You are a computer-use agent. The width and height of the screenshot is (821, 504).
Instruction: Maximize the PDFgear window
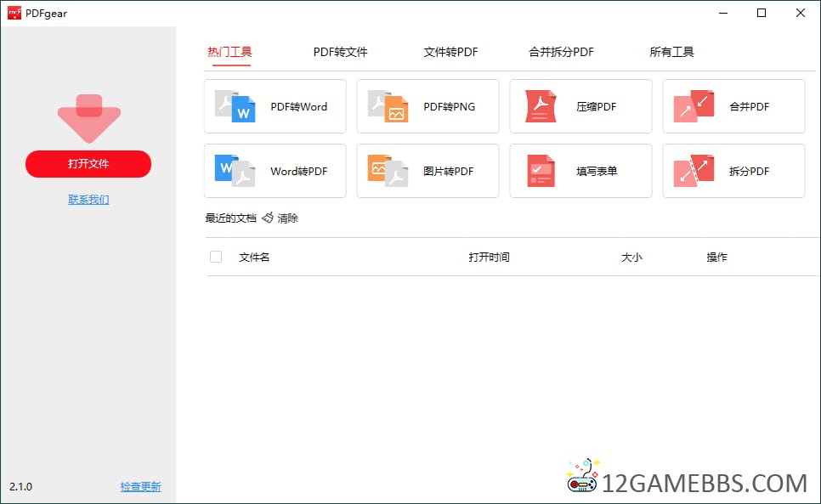point(762,13)
